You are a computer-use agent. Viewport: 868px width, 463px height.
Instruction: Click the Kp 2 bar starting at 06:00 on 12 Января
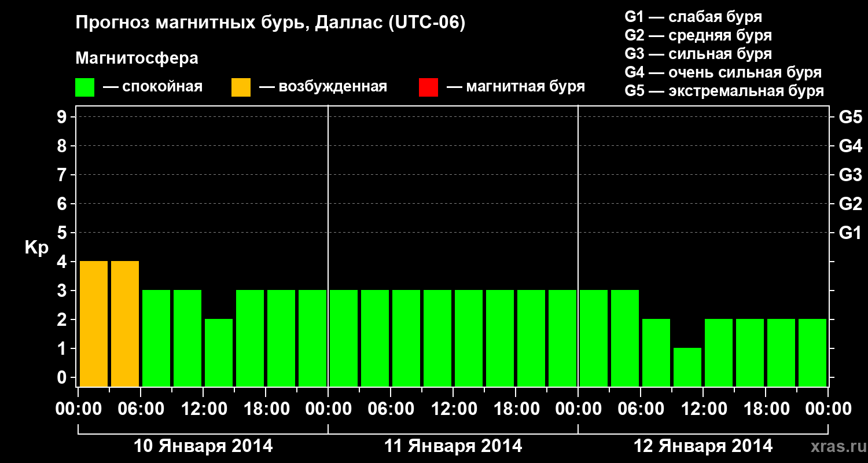tap(656, 352)
